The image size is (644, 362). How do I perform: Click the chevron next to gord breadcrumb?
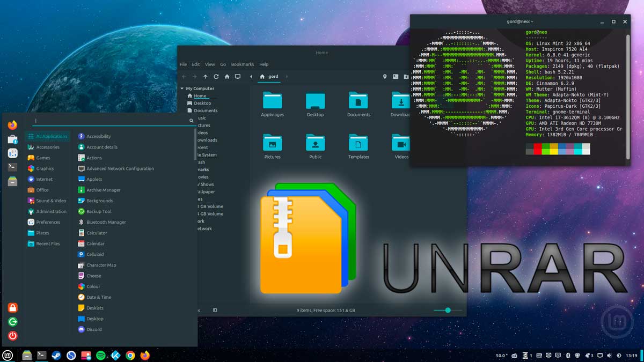click(287, 77)
